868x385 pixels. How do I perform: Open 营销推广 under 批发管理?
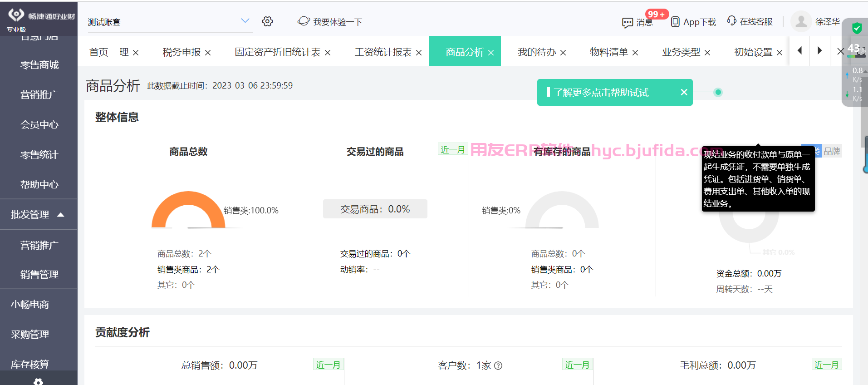click(39, 245)
